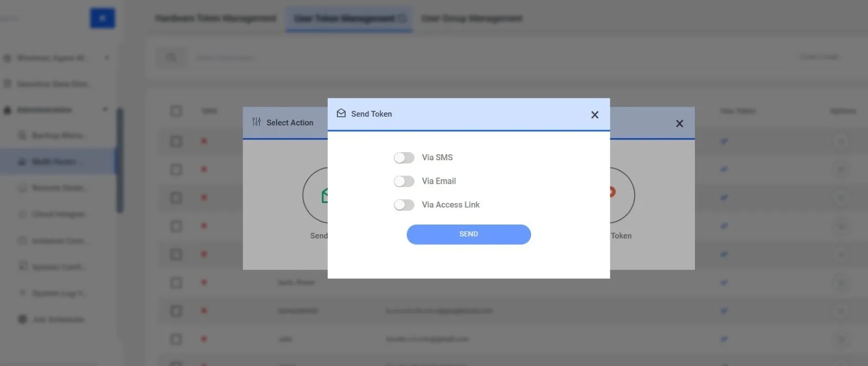
Task: Click the envelope icon in the Send Token header
Action: click(341, 113)
